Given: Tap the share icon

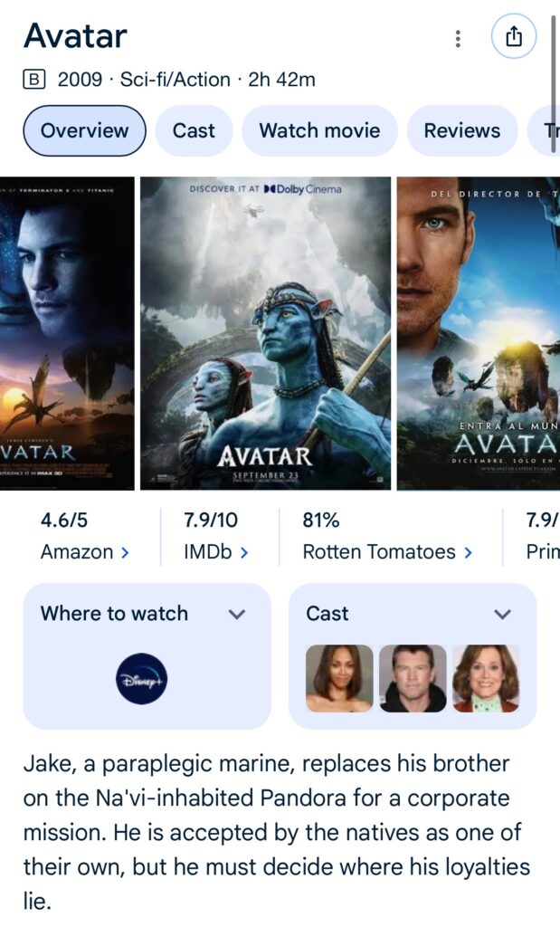Looking at the screenshot, I should [514, 36].
